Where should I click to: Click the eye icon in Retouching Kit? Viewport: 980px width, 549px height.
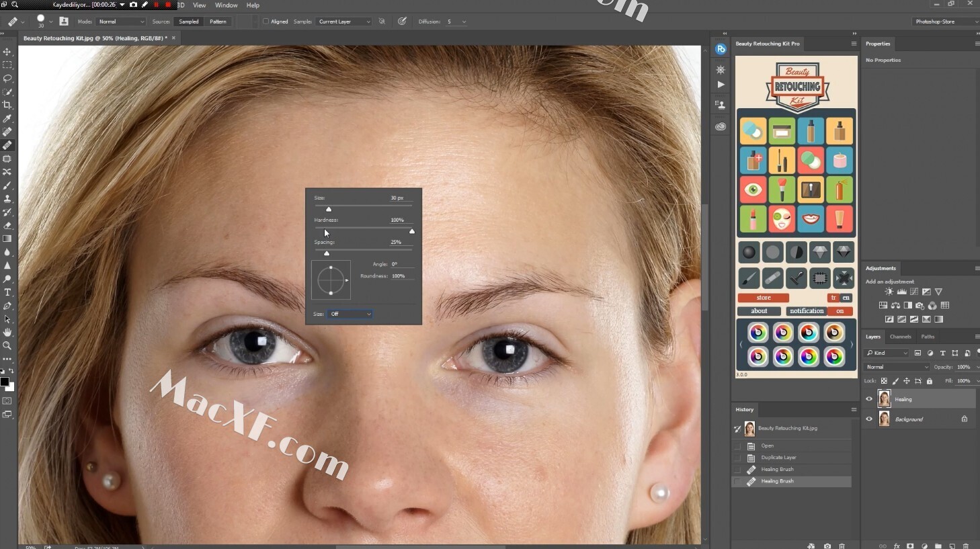753,189
